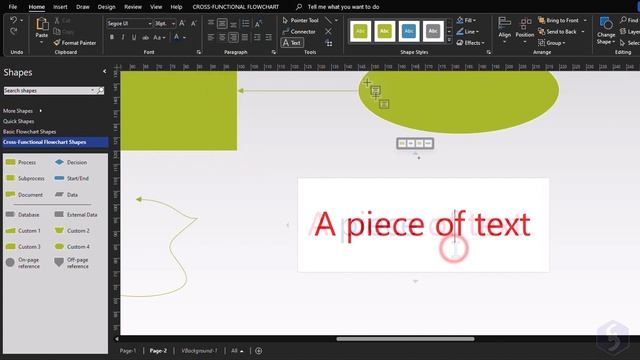Open the Font dialog launcher
Screen dimensions: 640x360
coord(199,52)
